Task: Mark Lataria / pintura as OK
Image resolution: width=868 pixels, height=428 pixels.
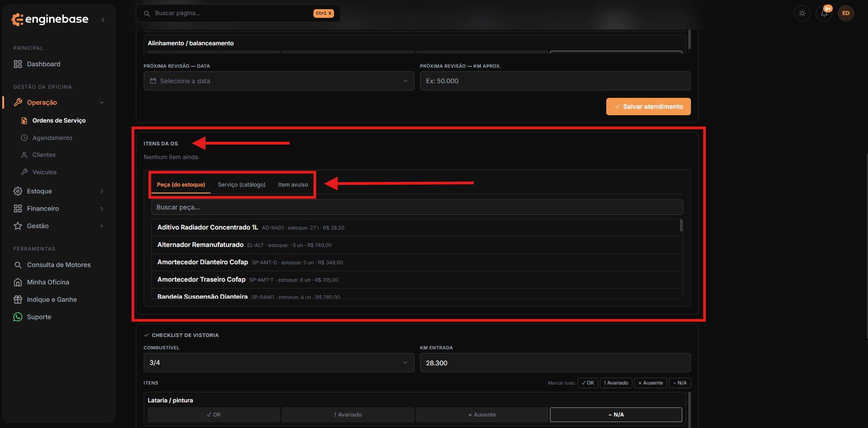Action: (214, 415)
